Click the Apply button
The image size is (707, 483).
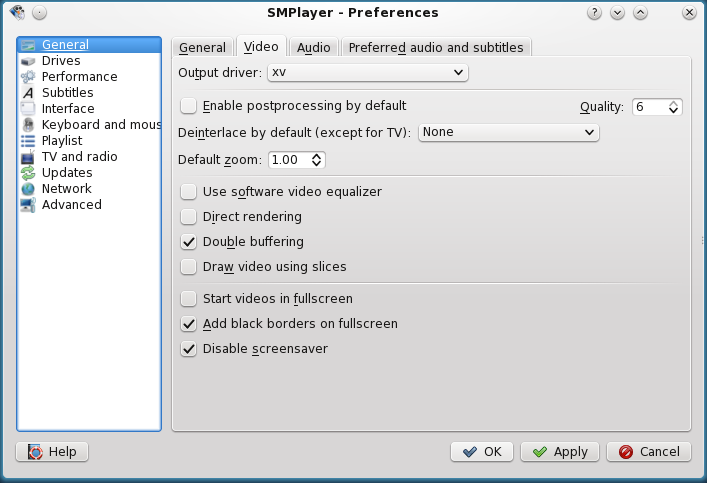point(559,452)
